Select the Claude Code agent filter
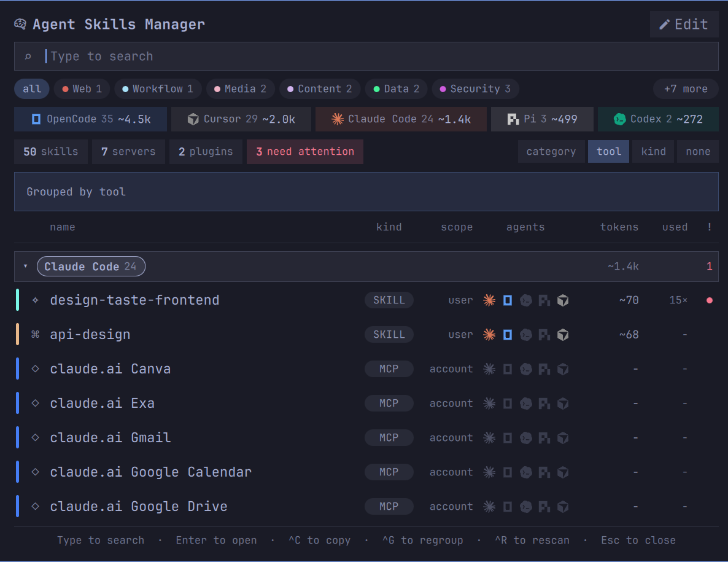The image size is (728, 562). tap(401, 119)
